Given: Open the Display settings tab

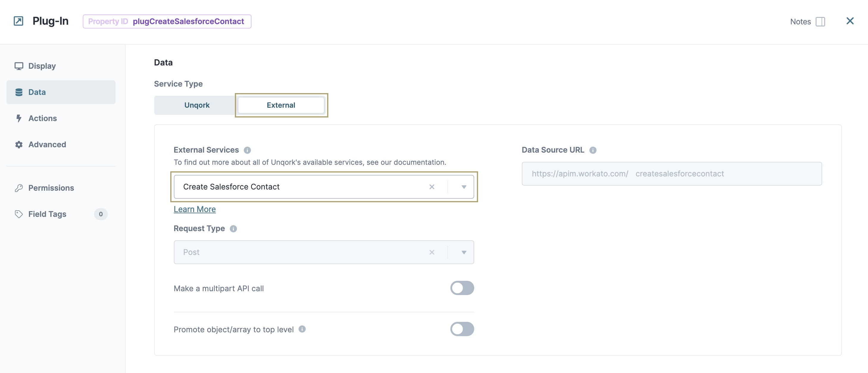Looking at the screenshot, I should pyautogui.click(x=61, y=66).
